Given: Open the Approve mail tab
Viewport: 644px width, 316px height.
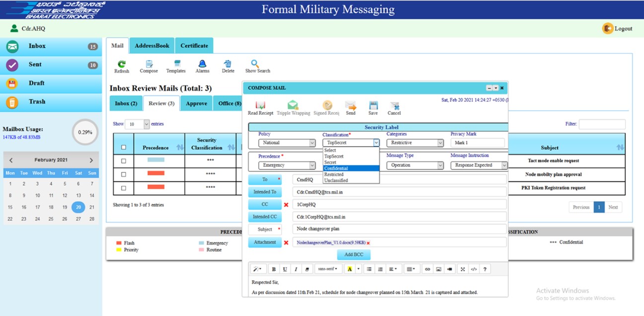Looking at the screenshot, I should pyautogui.click(x=196, y=103).
